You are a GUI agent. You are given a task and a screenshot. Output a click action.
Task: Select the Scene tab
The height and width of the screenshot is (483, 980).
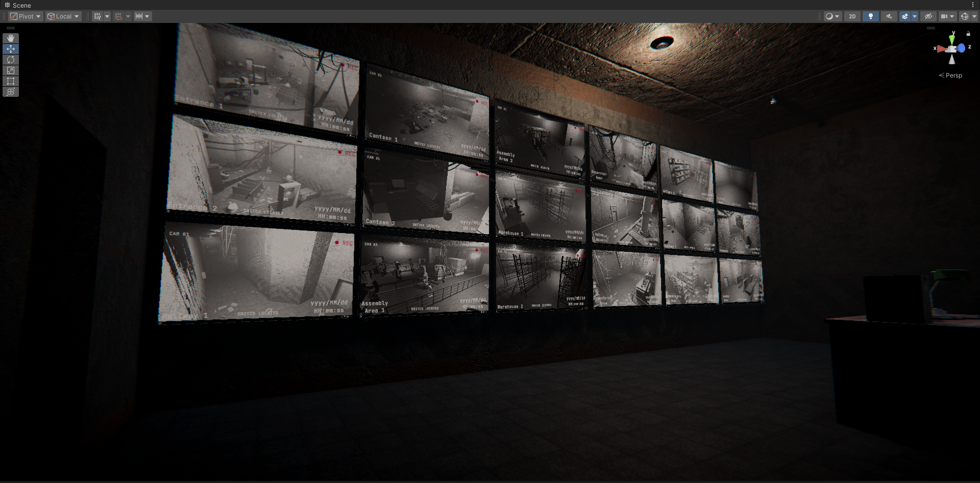18,5
